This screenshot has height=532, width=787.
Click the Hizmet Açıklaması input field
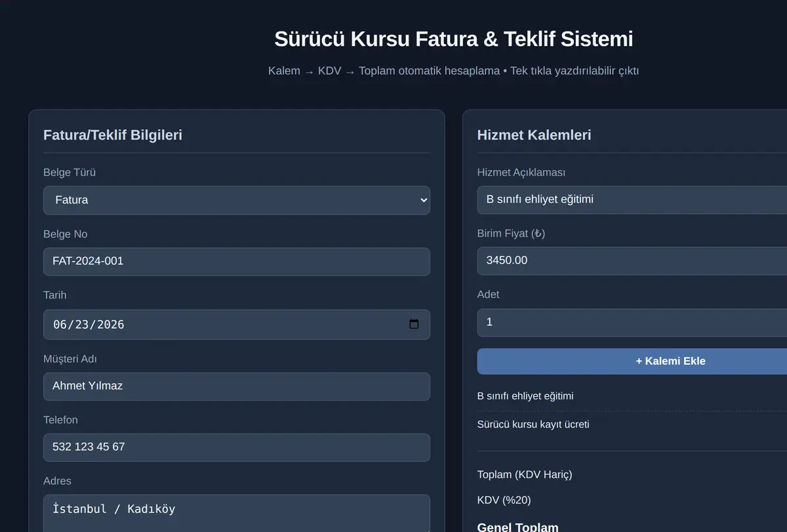coord(632,199)
